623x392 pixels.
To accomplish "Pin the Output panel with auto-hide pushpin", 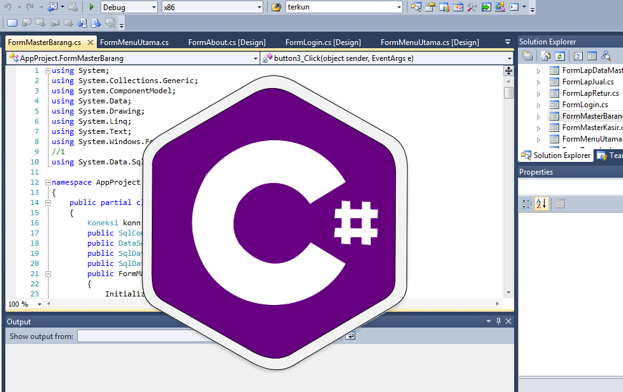I will tap(499, 321).
